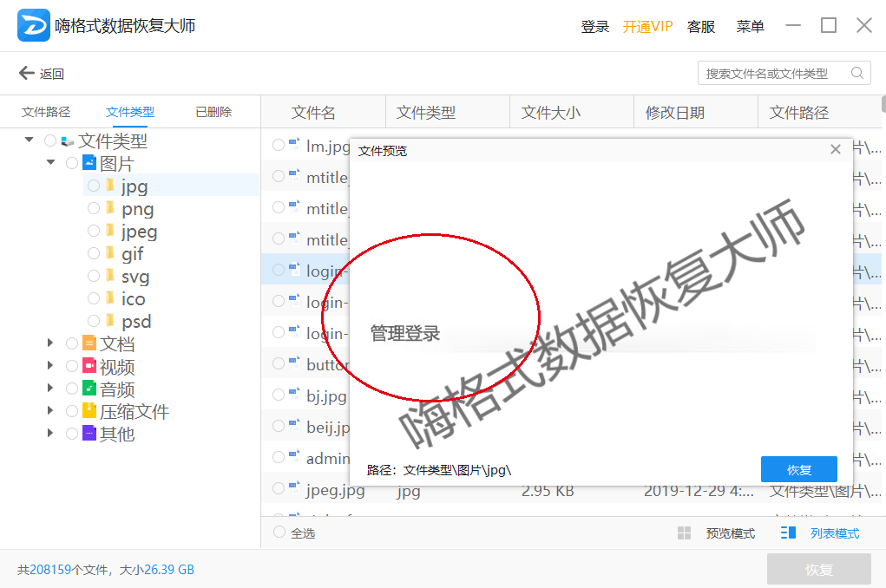Open 客服 customer service
886x588 pixels.
[x=701, y=27]
